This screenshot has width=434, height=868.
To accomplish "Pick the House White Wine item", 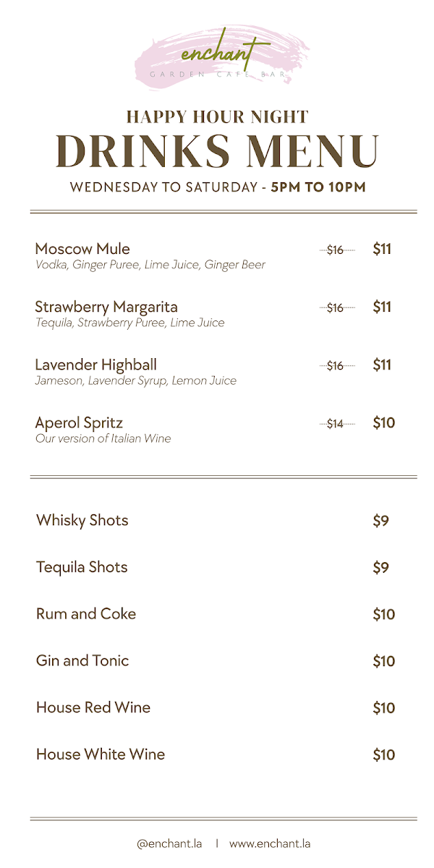I will coord(101,754).
